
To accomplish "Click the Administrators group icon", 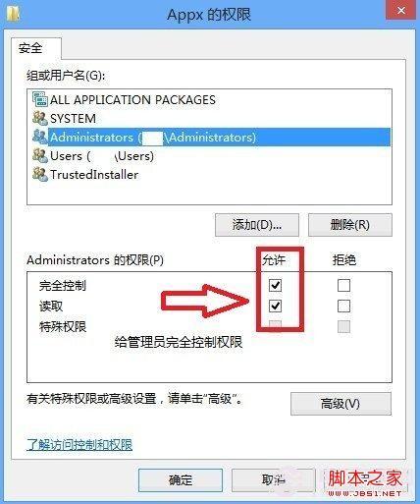I will [x=40, y=137].
